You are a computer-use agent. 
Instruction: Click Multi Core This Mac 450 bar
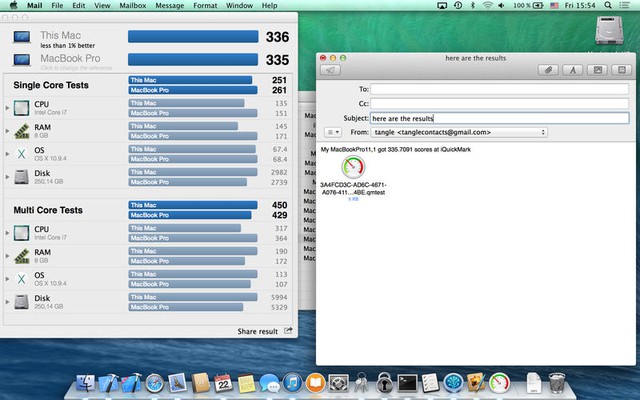(193, 205)
